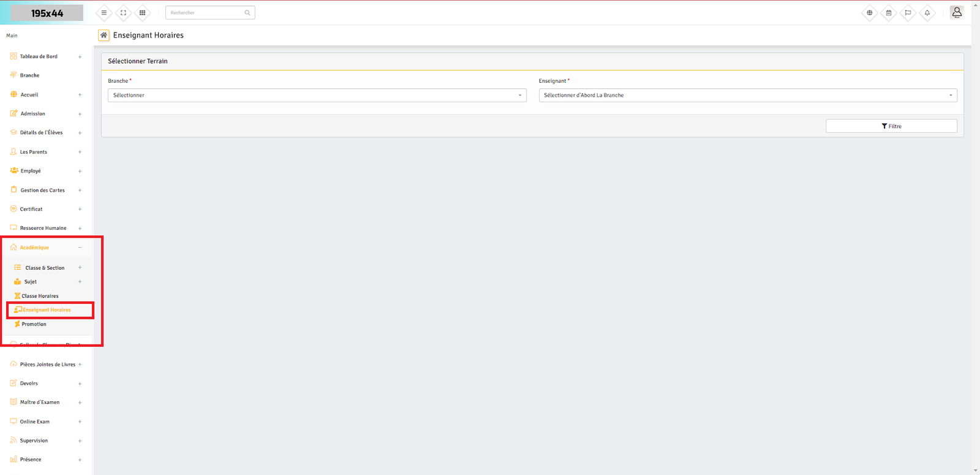This screenshot has height=475, width=980.
Task: Click the globe language icon
Action: [x=869, y=13]
